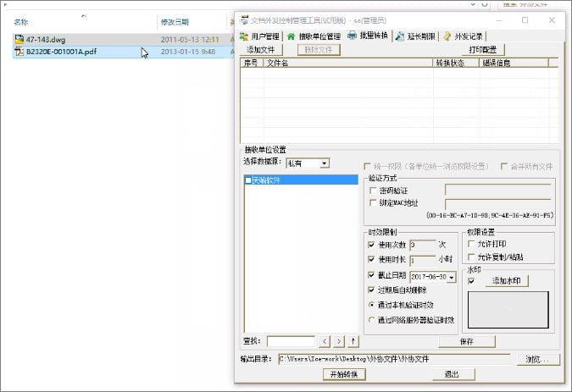
Task: Click the find next arrow button
Action: pyautogui.click(x=339, y=341)
